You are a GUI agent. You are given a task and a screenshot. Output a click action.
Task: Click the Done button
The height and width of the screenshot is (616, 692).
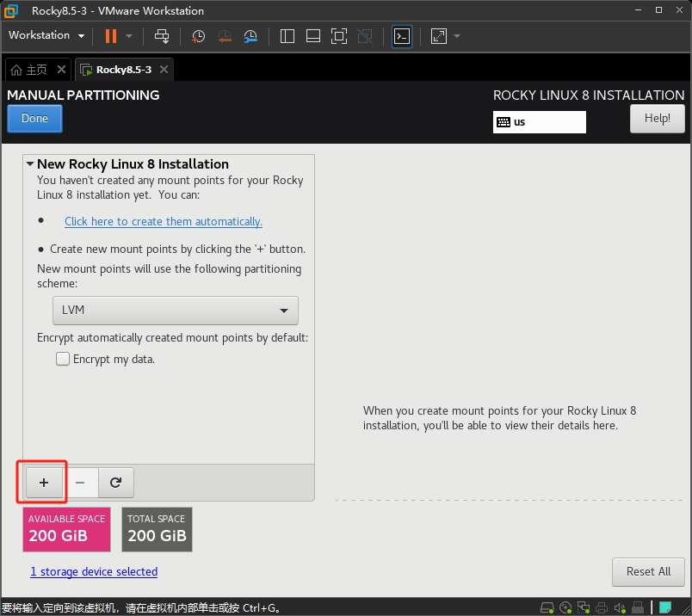tap(35, 118)
